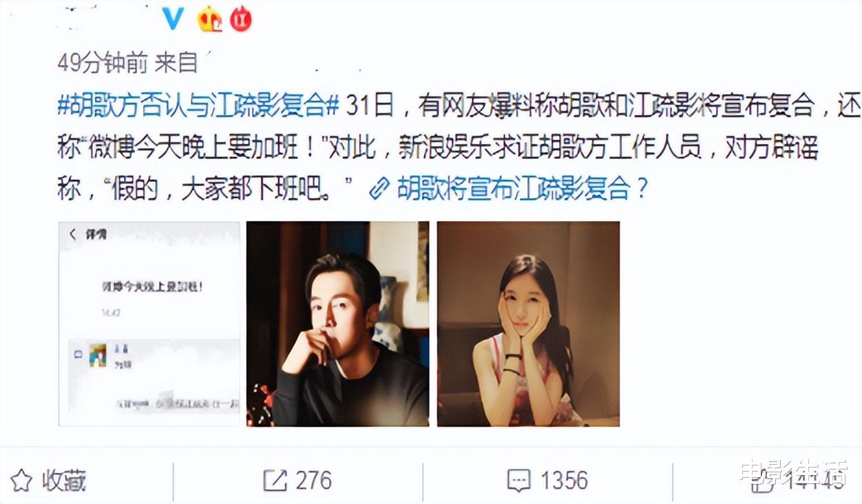Click the star icon next to 收藏
Viewport: 862px width, 504px height.
click(21, 481)
